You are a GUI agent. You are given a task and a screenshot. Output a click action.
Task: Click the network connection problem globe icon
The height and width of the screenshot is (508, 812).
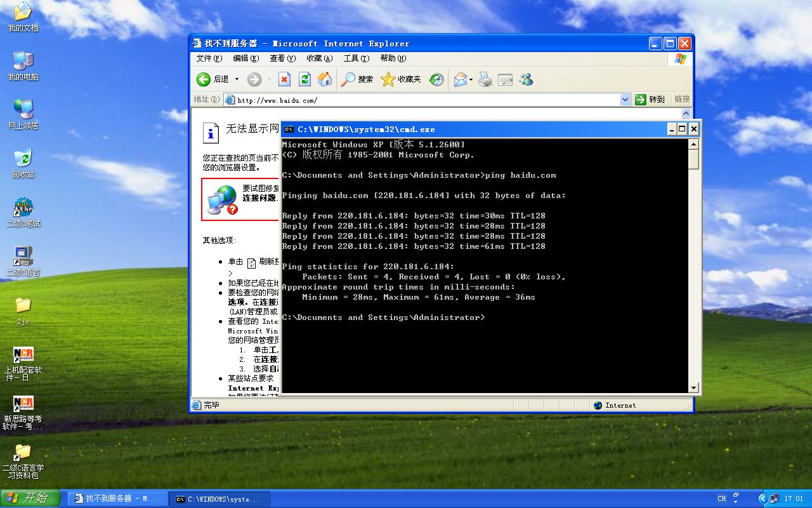tap(223, 199)
